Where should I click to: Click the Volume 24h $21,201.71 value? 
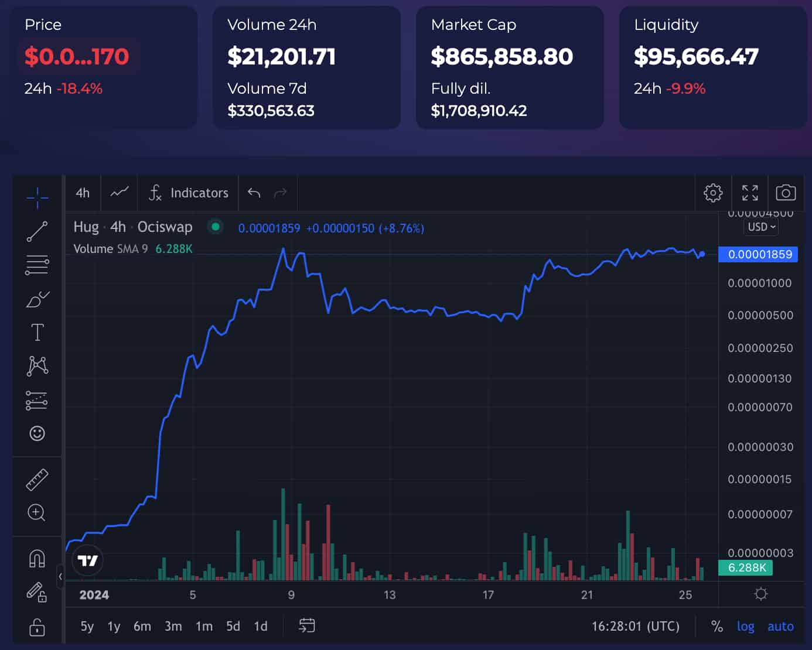click(x=281, y=56)
